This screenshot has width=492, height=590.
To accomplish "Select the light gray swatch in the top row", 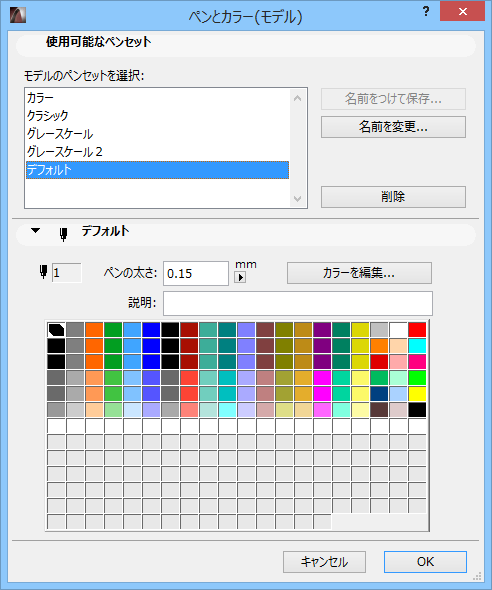I will click(x=379, y=330).
